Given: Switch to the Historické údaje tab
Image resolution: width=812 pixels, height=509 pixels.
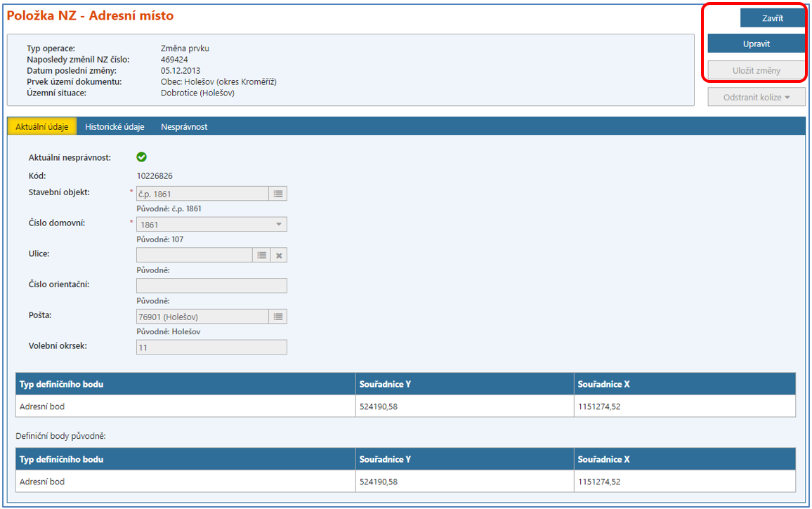Looking at the screenshot, I should tap(114, 127).
